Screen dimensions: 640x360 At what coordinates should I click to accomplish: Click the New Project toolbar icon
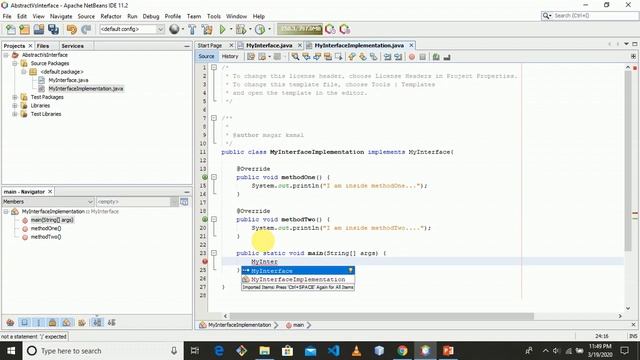click(x=24, y=29)
